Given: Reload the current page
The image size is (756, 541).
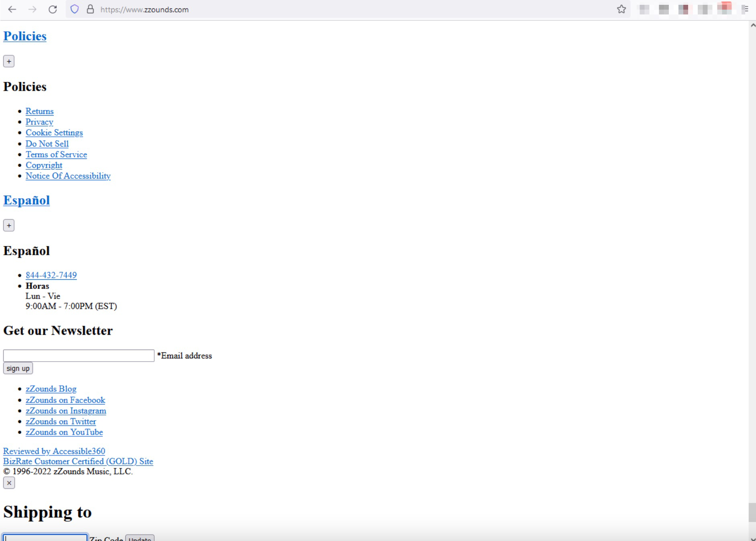Looking at the screenshot, I should click(53, 9).
